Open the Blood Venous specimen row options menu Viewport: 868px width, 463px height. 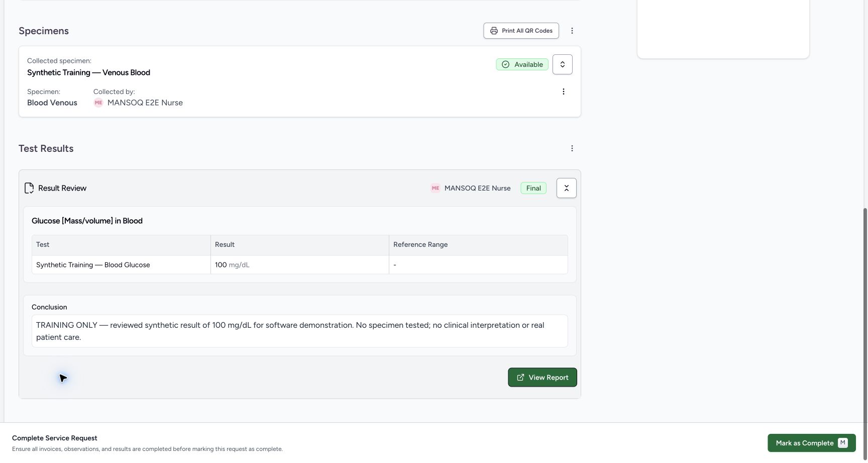click(x=563, y=91)
